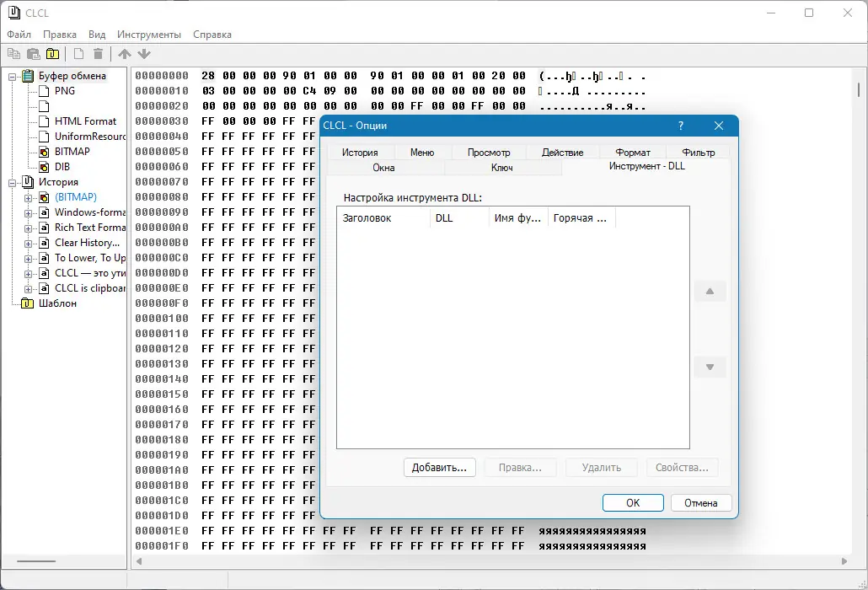Click the yellow folder icon in main toolbar
868x590 pixels.
click(x=52, y=54)
